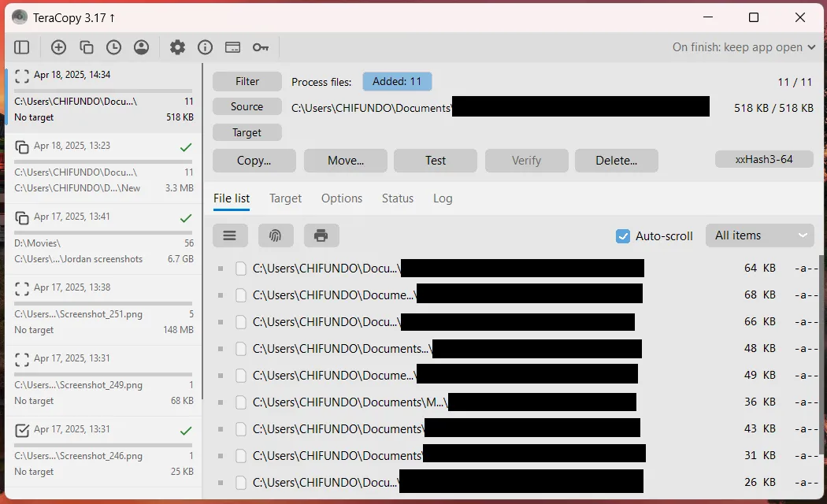
Task: Open the Options tab
Action: click(342, 198)
